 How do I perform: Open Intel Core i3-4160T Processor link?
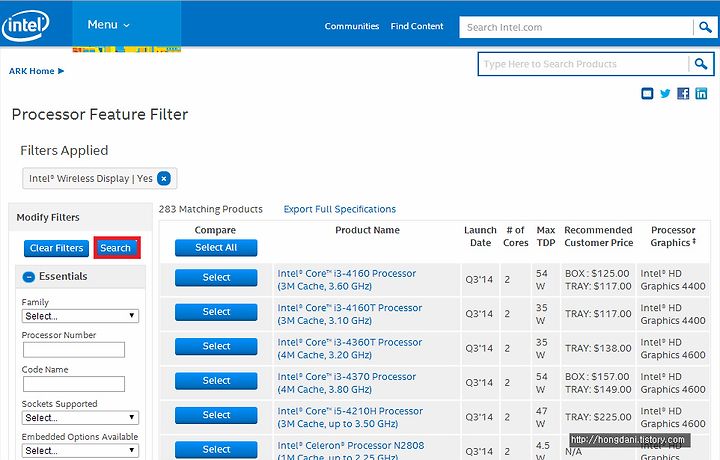(x=349, y=314)
